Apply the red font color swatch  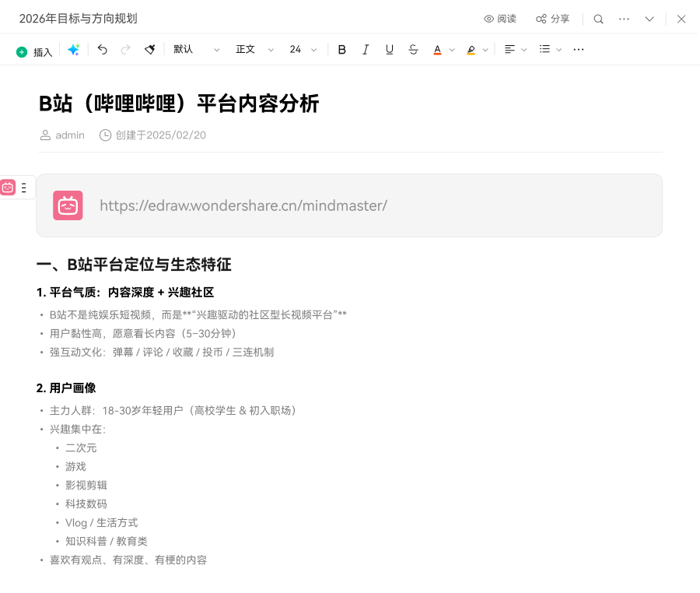coord(437,50)
